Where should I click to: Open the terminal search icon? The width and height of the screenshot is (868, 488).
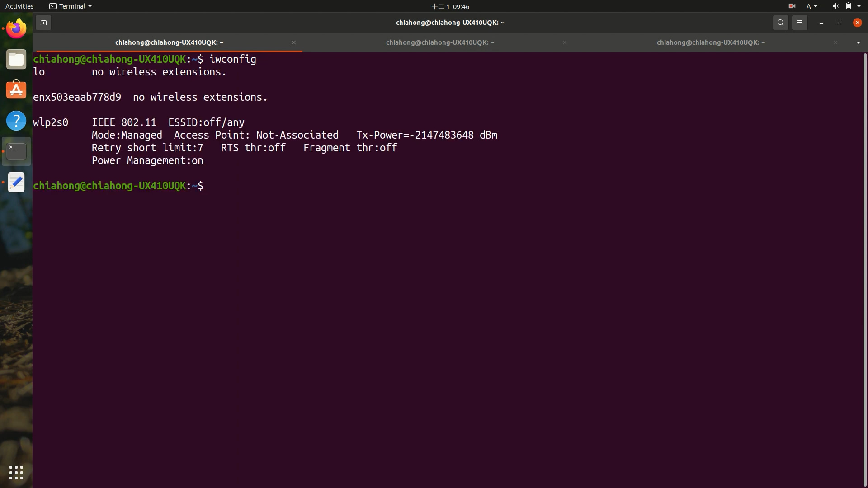(x=780, y=23)
